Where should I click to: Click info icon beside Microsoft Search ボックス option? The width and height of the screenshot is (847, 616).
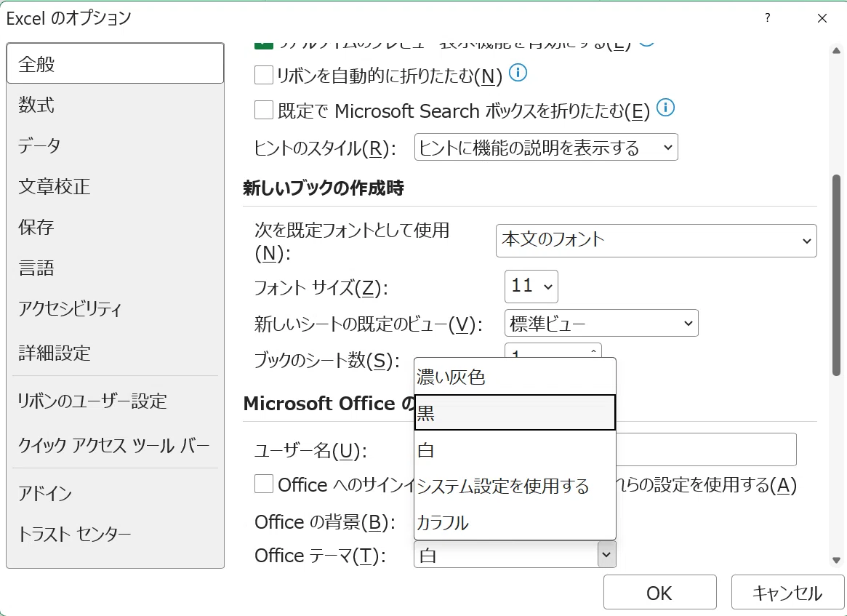click(x=665, y=108)
